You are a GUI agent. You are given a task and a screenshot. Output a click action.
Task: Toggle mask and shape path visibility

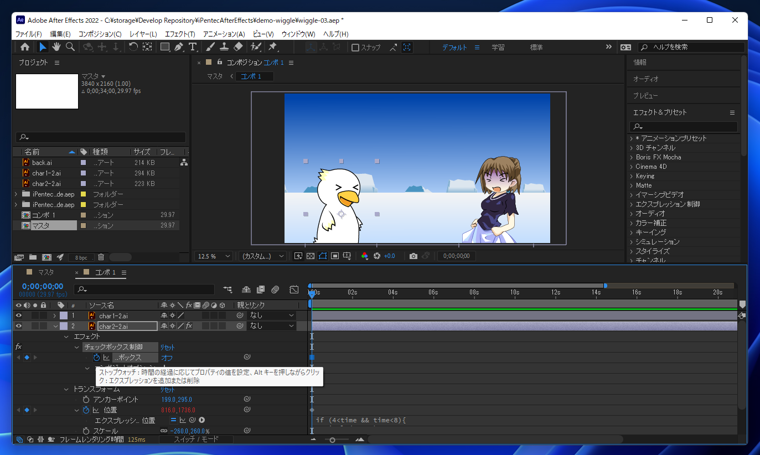coord(322,256)
